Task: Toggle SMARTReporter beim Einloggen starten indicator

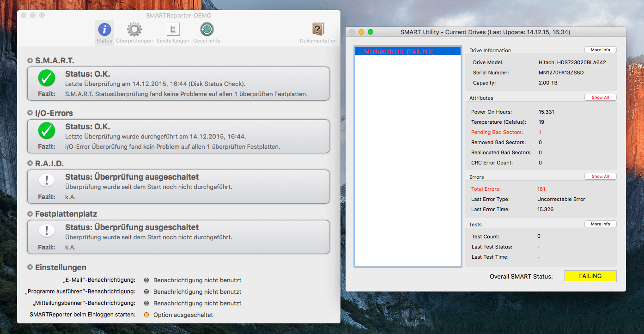Action: pyautogui.click(x=146, y=315)
